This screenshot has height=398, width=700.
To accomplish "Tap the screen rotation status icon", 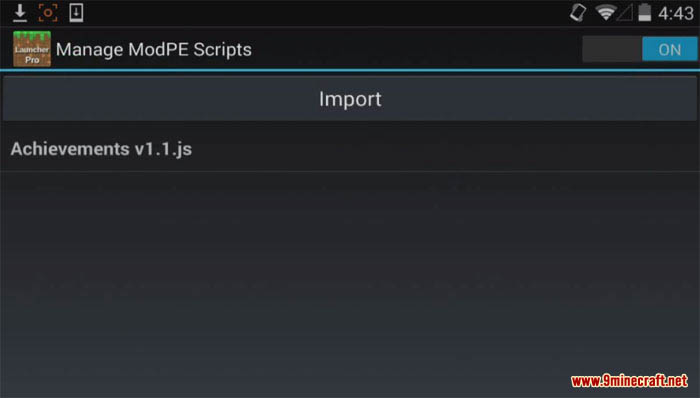I will (578, 12).
